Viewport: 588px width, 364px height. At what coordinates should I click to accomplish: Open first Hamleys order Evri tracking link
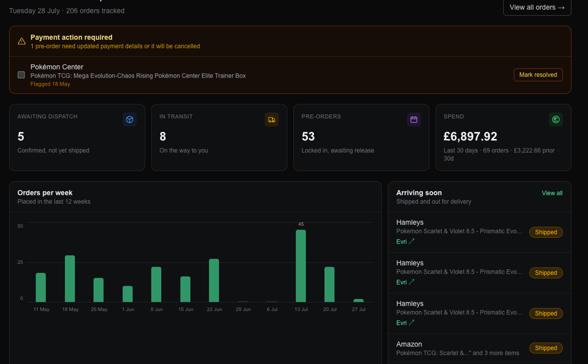click(405, 242)
